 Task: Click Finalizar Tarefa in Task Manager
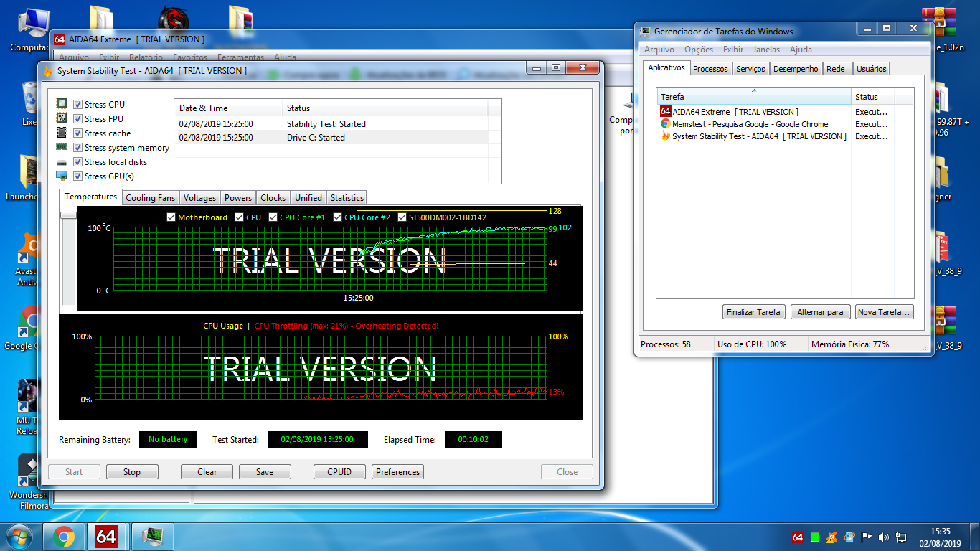click(x=753, y=312)
